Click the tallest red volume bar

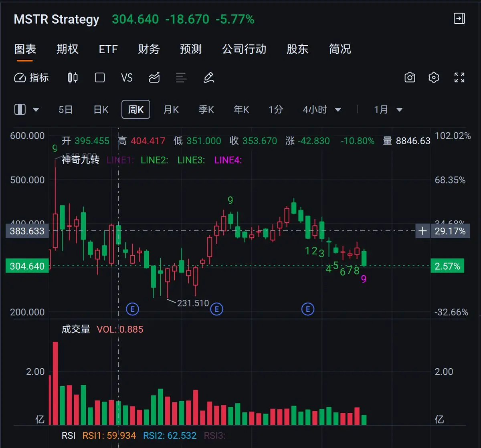pyautogui.click(x=55, y=383)
